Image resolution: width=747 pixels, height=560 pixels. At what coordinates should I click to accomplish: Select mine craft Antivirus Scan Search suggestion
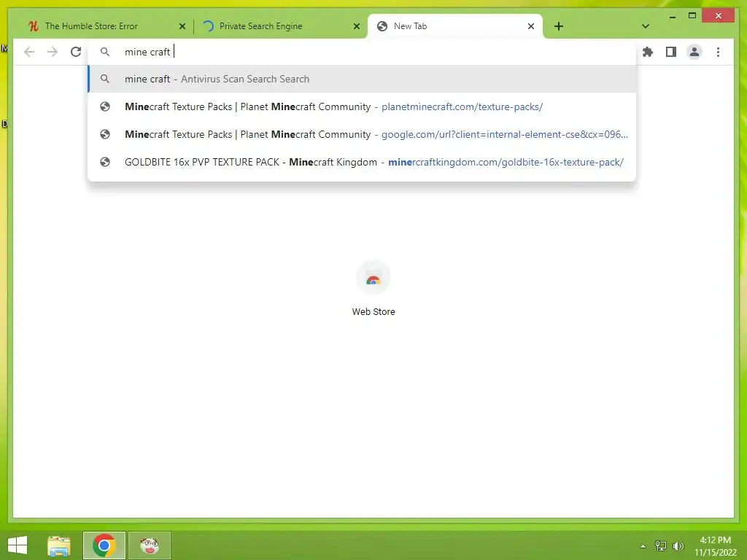tap(362, 79)
